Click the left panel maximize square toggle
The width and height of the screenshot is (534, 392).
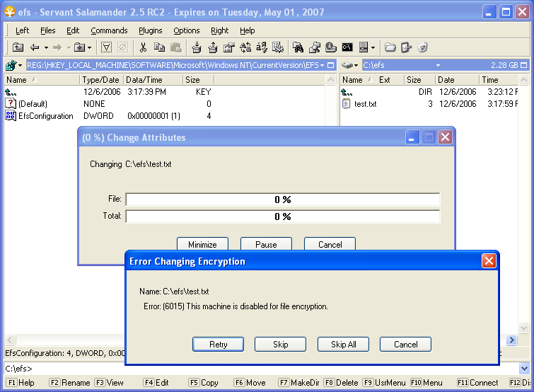[x=330, y=65]
